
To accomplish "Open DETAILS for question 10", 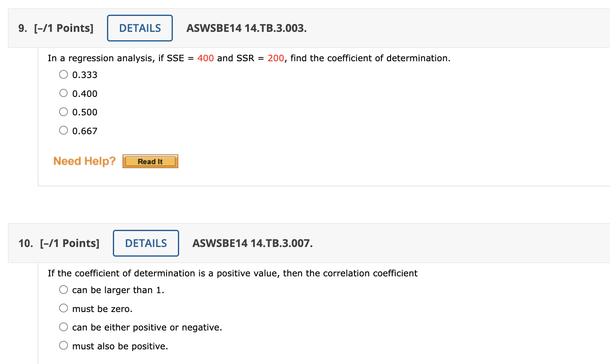I will pos(146,243).
